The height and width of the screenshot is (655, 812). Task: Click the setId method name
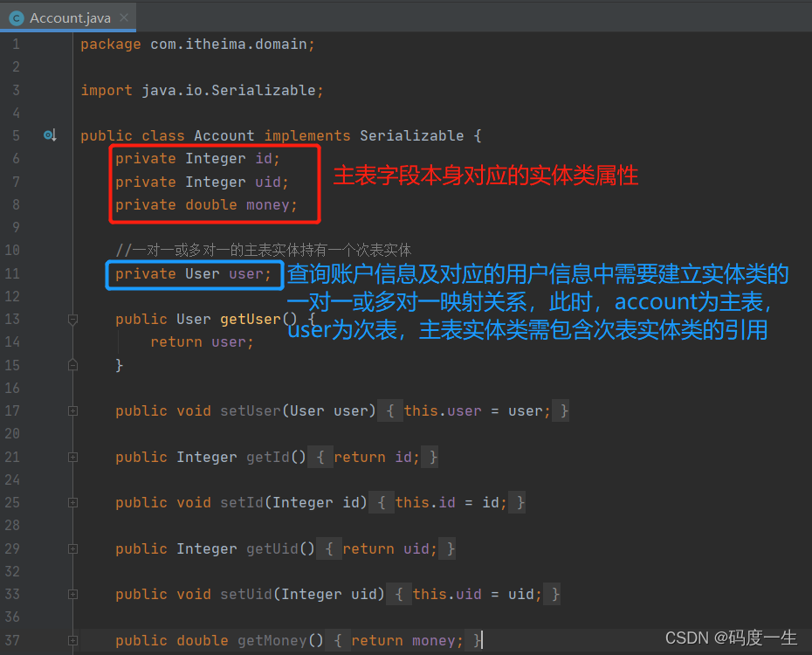point(242,503)
